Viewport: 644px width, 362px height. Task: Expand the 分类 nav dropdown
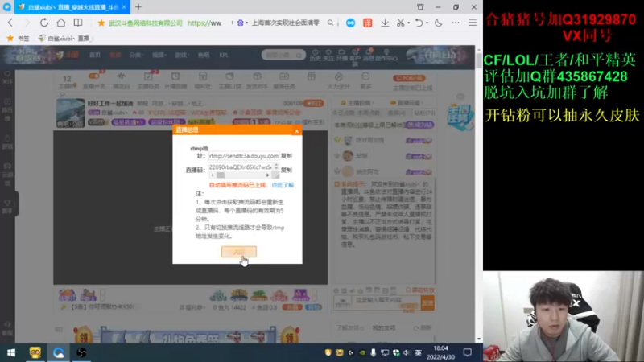[136, 55]
